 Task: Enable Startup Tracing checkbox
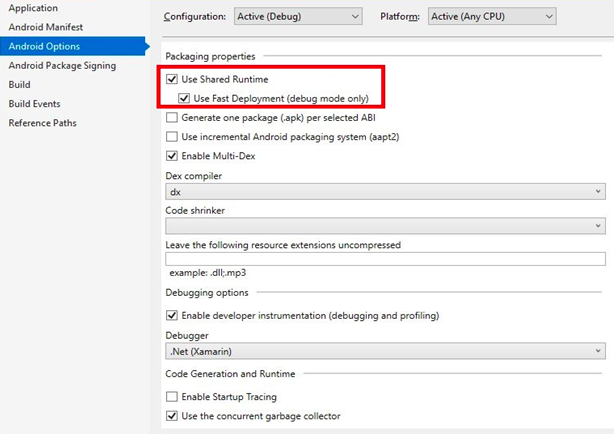173,397
